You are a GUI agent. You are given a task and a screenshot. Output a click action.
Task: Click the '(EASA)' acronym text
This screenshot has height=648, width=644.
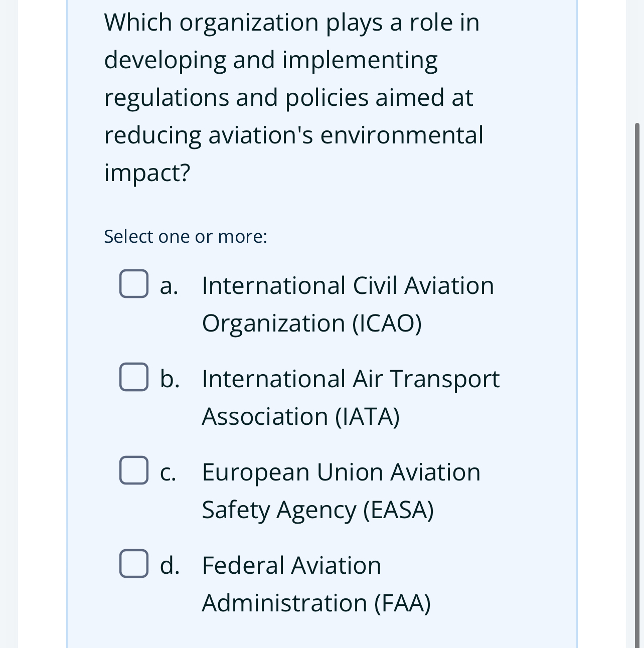pyautogui.click(x=398, y=510)
